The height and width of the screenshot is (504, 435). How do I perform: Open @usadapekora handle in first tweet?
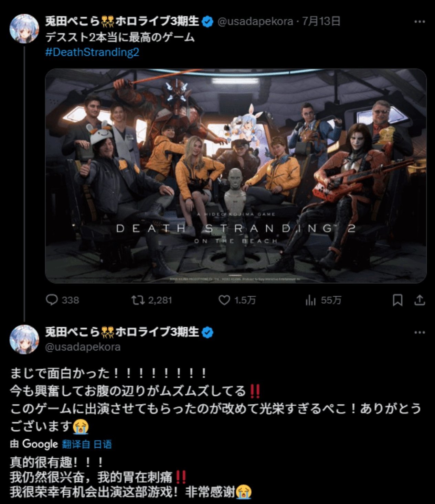tap(255, 22)
